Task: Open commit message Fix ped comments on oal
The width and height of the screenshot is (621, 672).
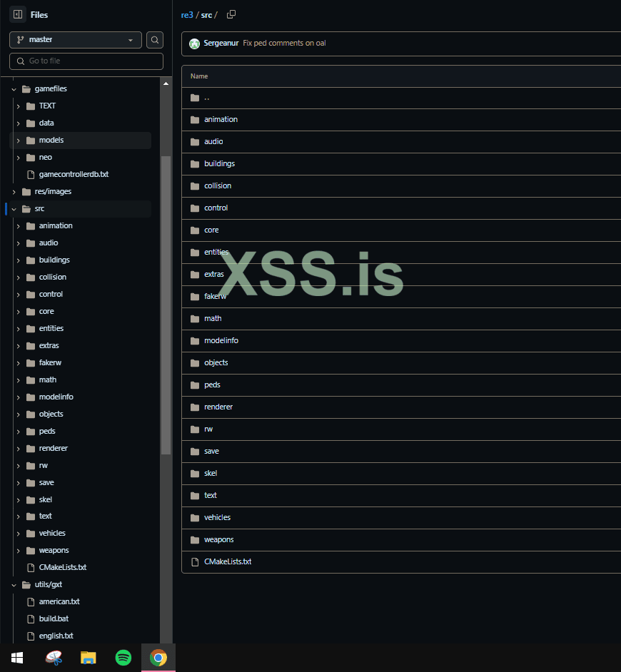Action: (284, 43)
